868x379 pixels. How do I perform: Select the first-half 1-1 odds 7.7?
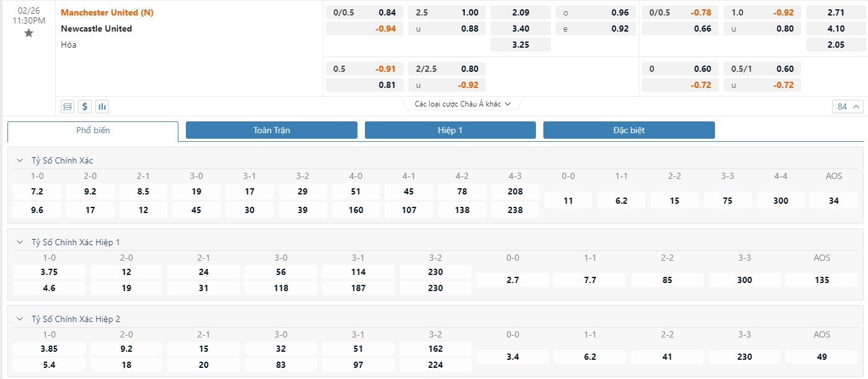coord(590,280)
